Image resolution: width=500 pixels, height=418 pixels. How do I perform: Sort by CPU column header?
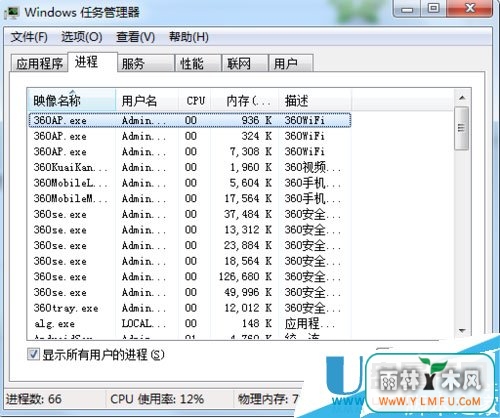[195, 100]
